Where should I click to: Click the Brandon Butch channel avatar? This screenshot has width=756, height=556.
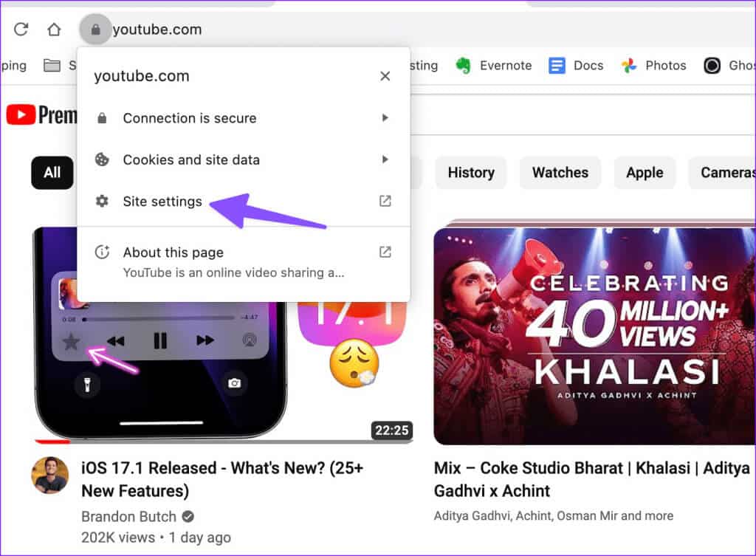(x=50, y=476)
